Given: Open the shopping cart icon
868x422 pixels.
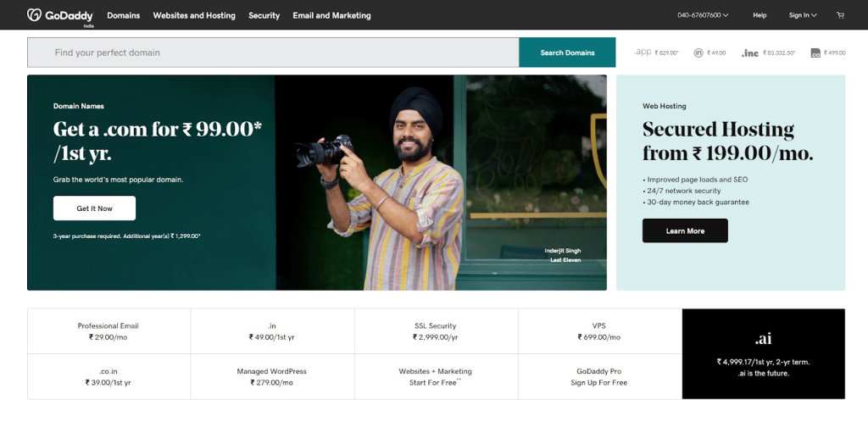Looking at the screenshot, I should (840, 15).
